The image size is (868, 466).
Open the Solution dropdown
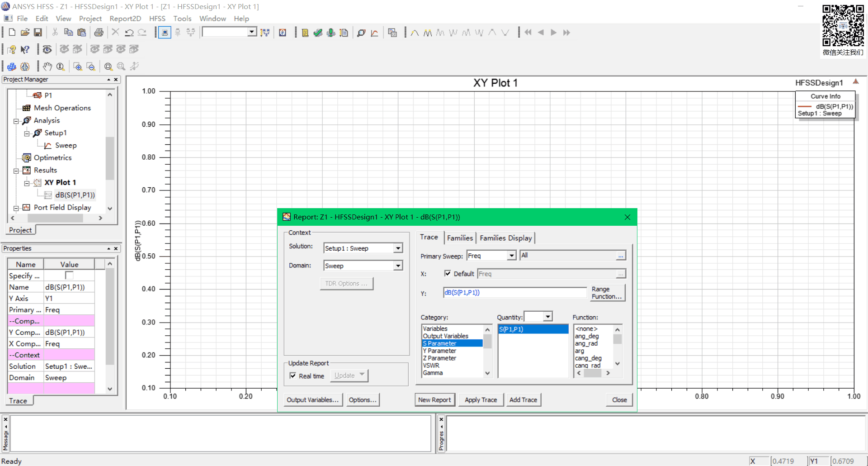point(398,248)
